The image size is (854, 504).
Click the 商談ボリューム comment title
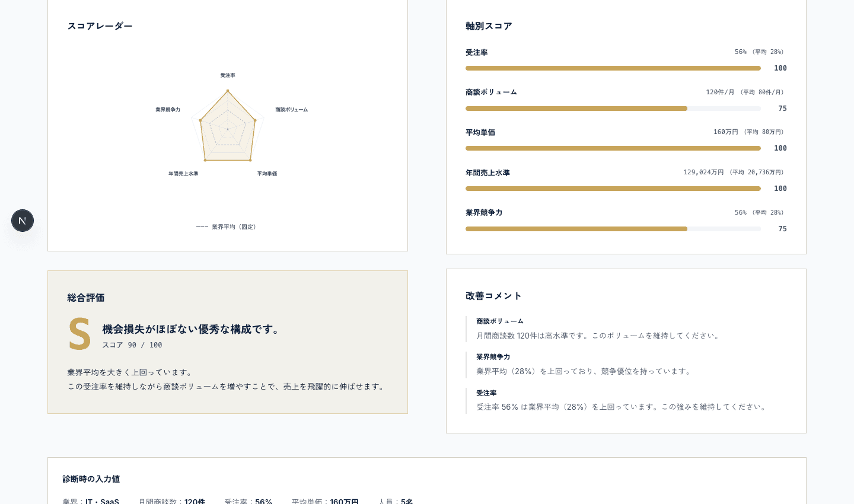(x=500, y=321)
